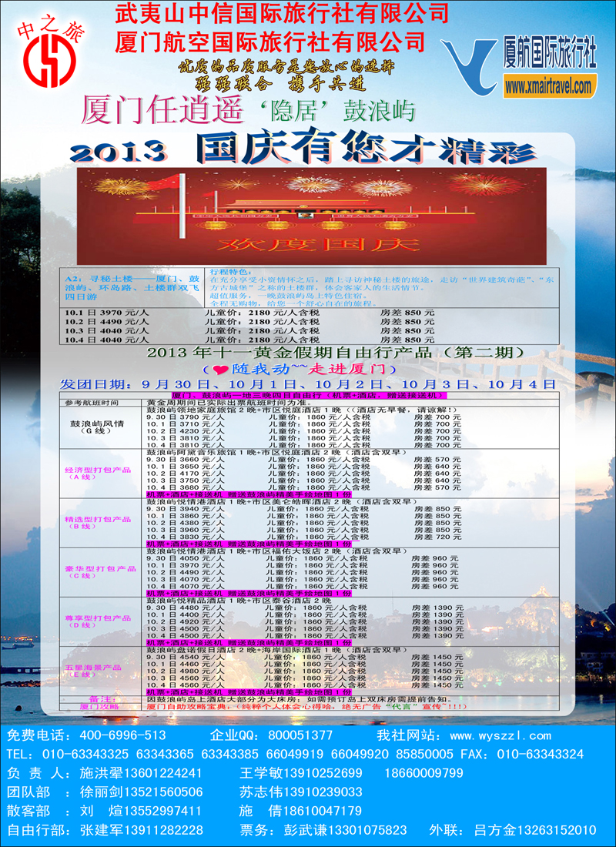Click the phone number 18660009799
The image size is (616, 847).
pos(424,772)
